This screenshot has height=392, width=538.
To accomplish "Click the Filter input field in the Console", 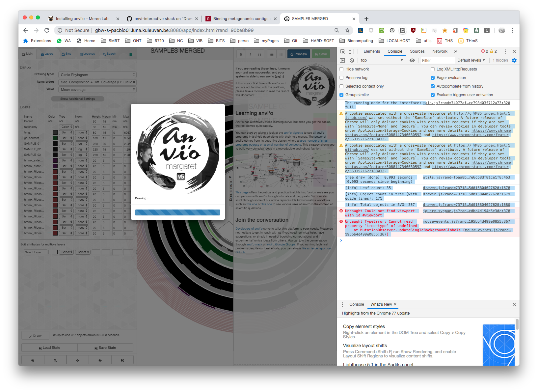I will pyautogui.click(x=437, y=60).
